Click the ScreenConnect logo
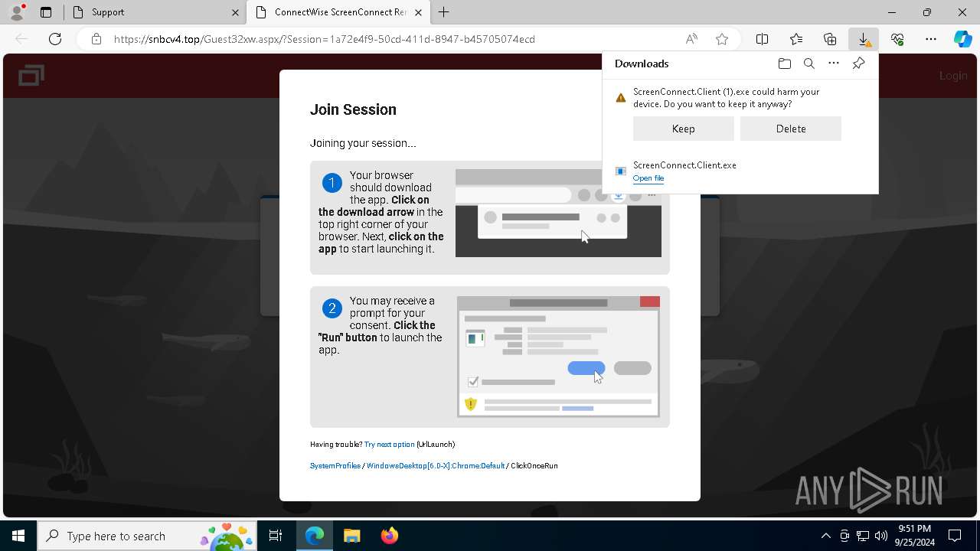This screenshot has height=551, width=980. [x=31, y=75]
